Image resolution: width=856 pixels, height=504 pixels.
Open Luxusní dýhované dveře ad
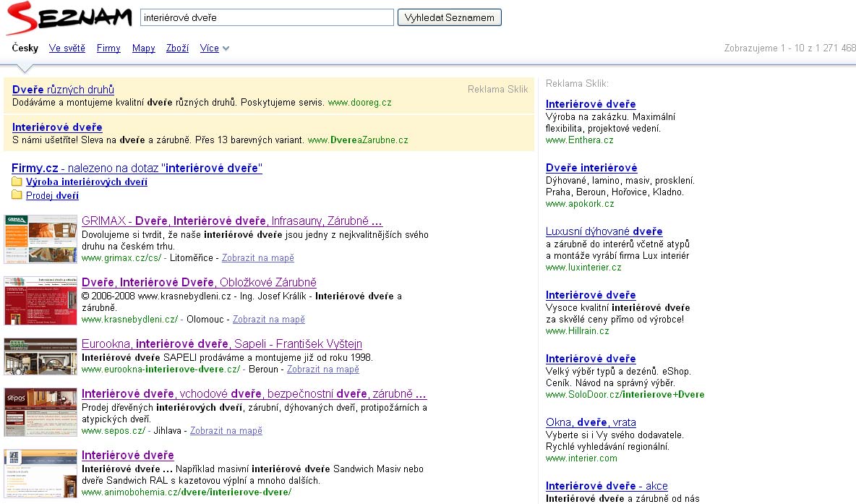click(x=604, y=231)
